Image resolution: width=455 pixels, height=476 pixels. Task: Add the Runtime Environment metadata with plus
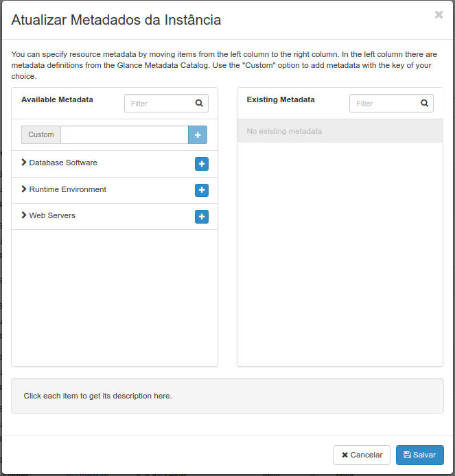201,191
